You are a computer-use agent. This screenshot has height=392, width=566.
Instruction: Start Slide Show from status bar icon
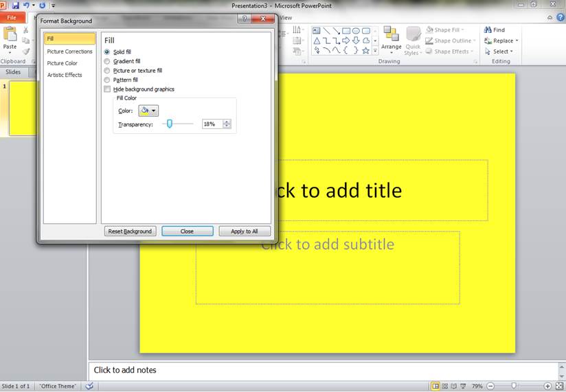click(464, 387)
